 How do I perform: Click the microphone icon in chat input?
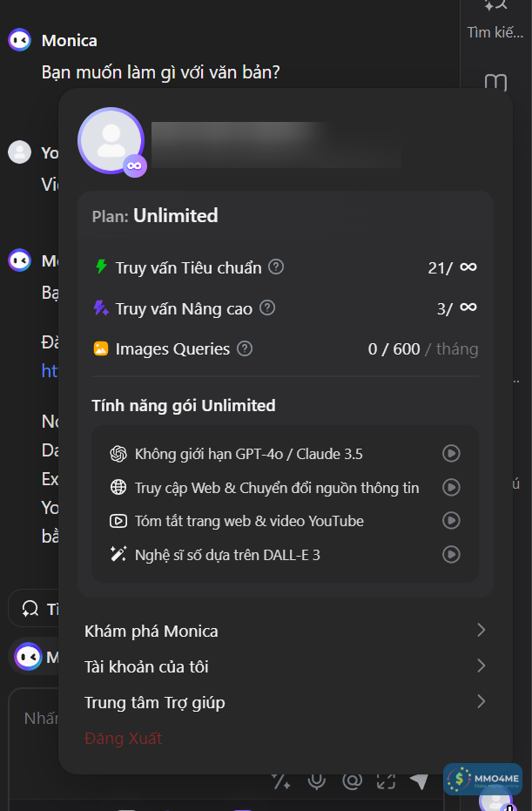[x=317, y=781]
